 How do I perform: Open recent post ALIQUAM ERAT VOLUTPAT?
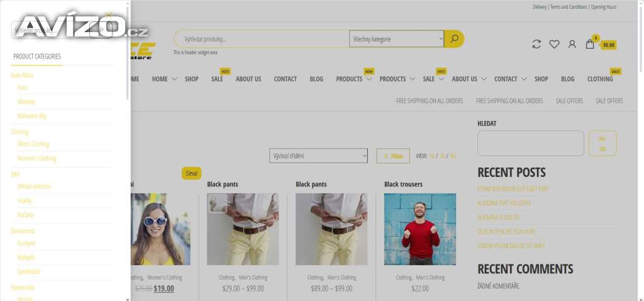point(504,203)
